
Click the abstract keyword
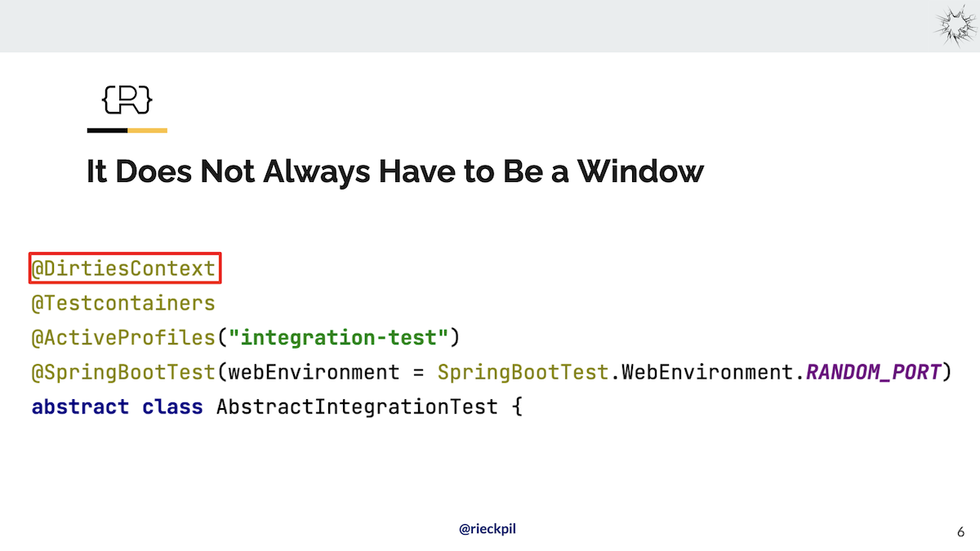point(80,406)
